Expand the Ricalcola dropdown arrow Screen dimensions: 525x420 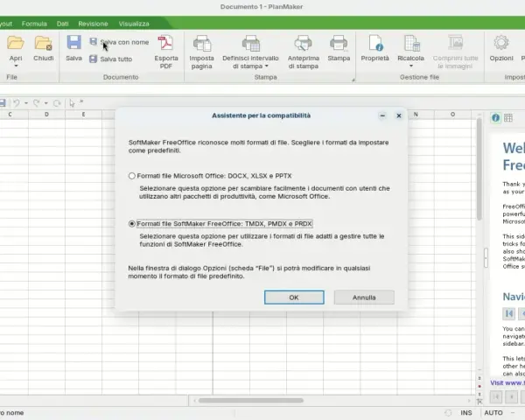[411, 66]
